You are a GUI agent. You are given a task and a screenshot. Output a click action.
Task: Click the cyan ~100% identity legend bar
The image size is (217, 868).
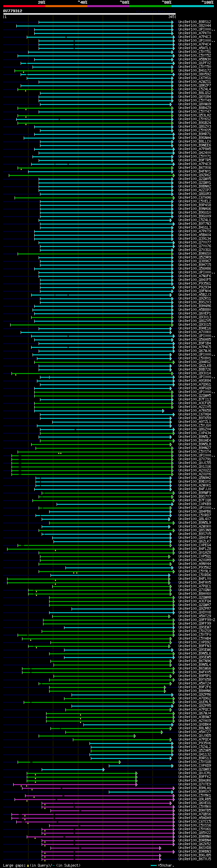[x=193, y=6]
